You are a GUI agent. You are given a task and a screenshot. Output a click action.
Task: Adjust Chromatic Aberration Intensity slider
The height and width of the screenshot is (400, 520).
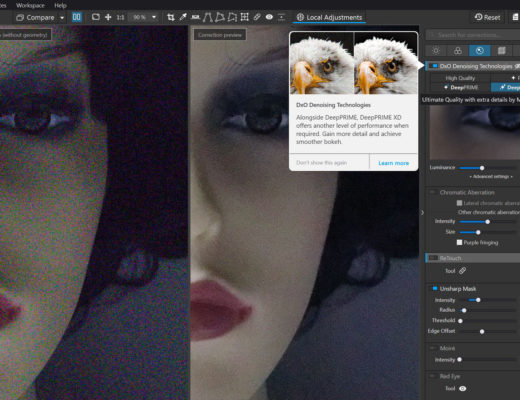(x=488, y=222)
